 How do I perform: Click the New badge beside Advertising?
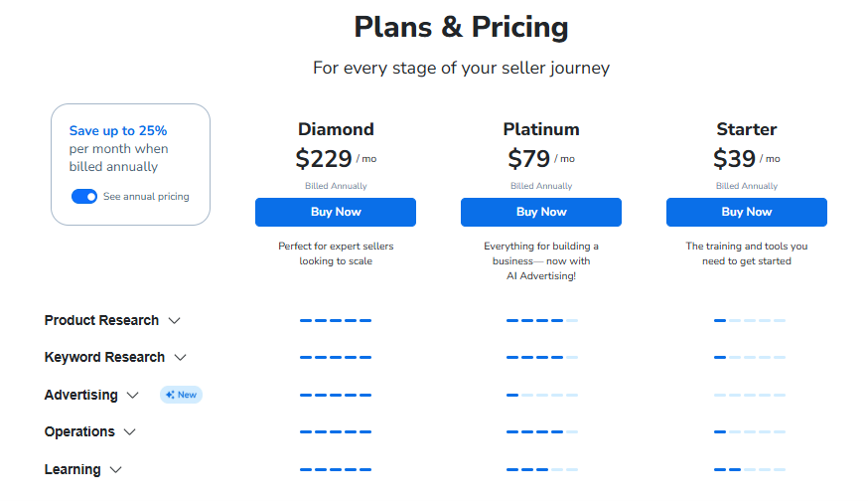tap(182, 395)
